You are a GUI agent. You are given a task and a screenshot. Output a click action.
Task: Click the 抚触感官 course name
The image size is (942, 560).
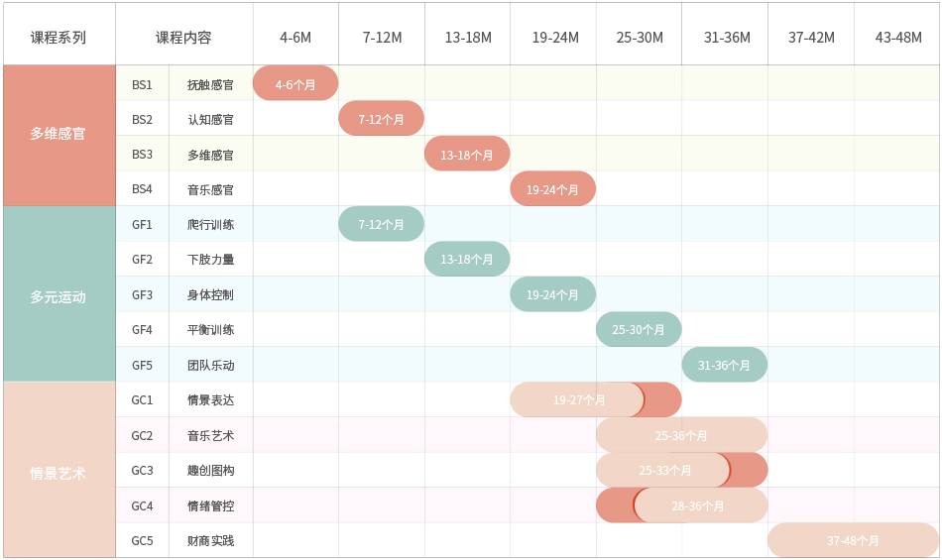(210, 84)
